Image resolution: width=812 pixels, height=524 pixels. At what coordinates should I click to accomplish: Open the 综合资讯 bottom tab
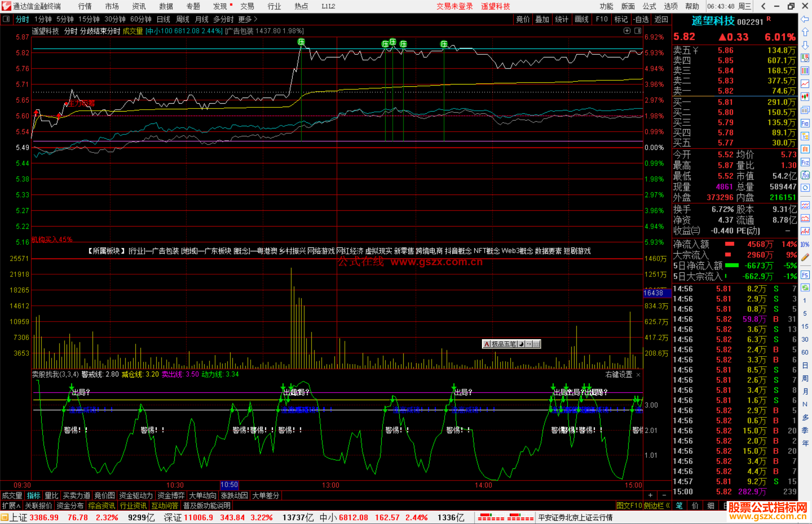pos(101,506)
